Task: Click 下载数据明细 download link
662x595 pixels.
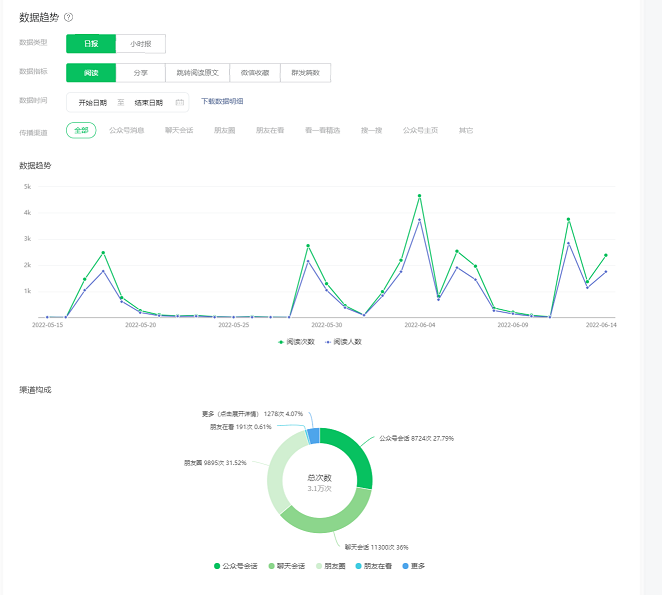Action: pos(222,101)
